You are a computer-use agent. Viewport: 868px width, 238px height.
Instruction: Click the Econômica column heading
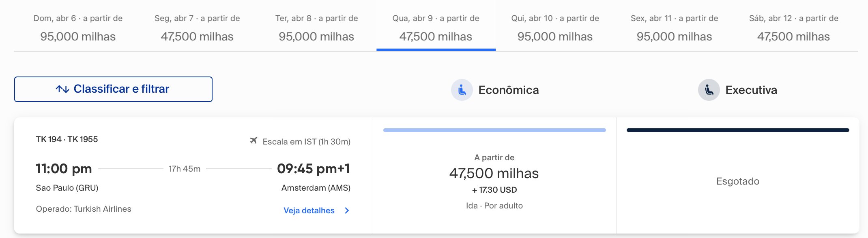tap(509, 90)
